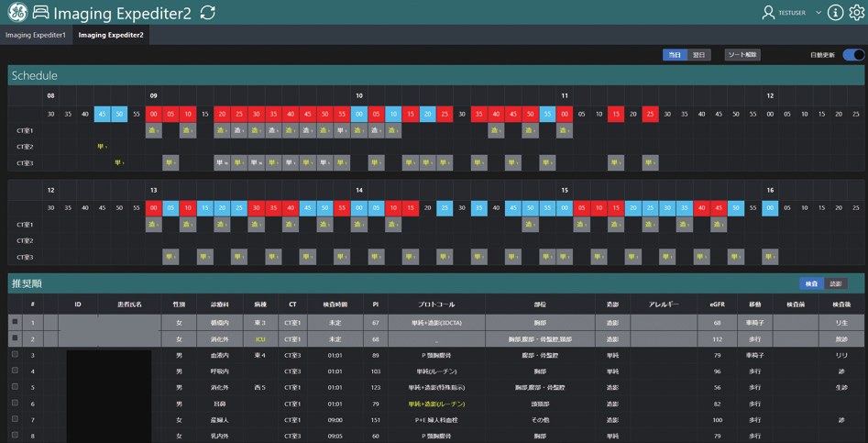The image size is (868, 443).
Task: Click the CT室2 row label in upper schedule
Action: 25,147
